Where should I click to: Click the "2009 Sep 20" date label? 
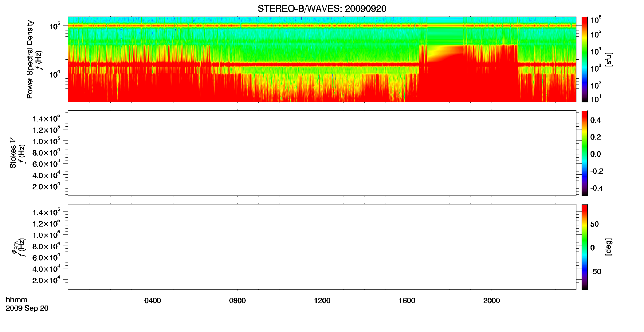click(x=27, y=308)
